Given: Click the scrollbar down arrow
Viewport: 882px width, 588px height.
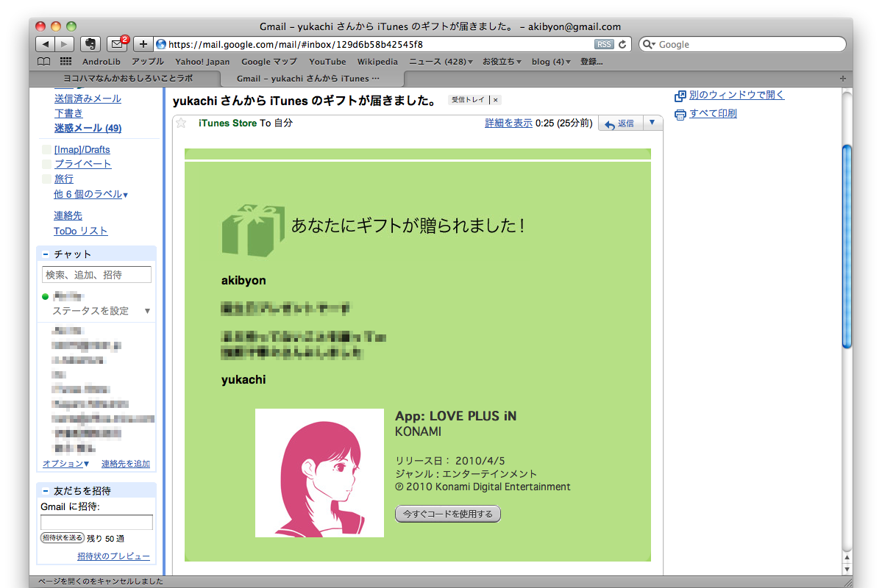Looking at the screenshot, I should pos(847,570).
